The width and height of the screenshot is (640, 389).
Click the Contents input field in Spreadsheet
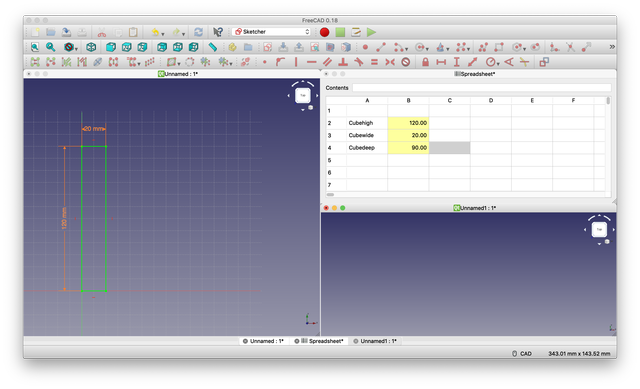tap(482, 88)
